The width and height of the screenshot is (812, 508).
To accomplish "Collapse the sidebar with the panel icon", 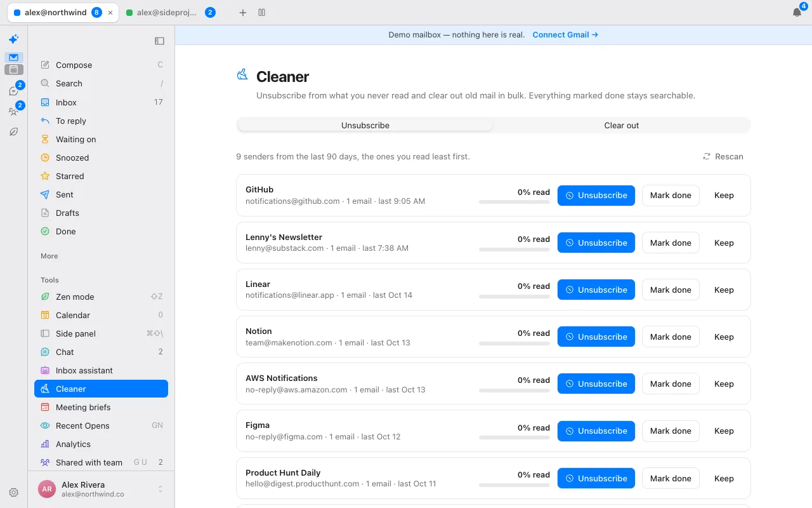I will point(159,41).
